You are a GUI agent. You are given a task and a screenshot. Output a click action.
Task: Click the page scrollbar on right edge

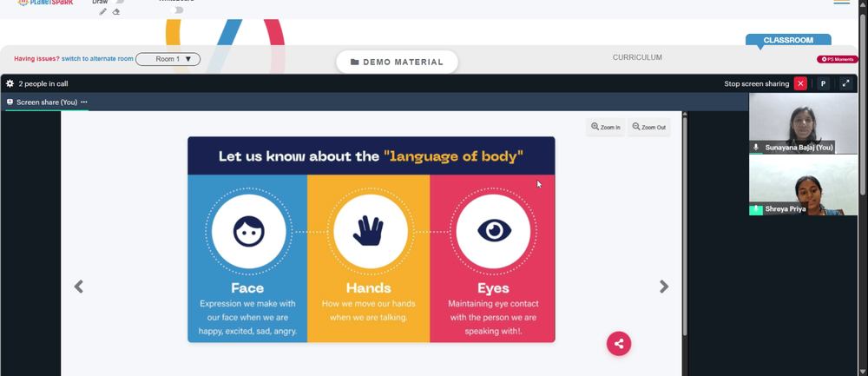pyautogui.click(x=863, y=105)
